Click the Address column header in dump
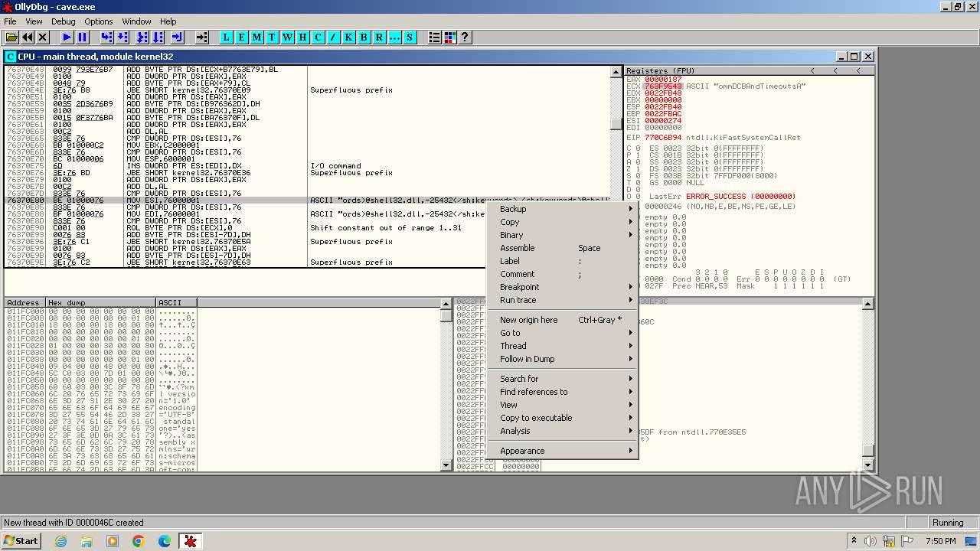980x551 pixels. point(24,303)
